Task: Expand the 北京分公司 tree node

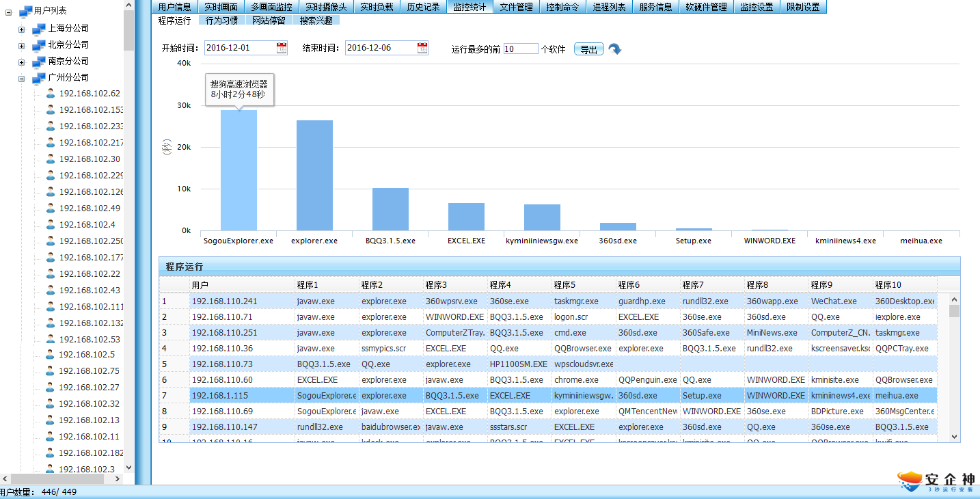Action: point(22,46)
